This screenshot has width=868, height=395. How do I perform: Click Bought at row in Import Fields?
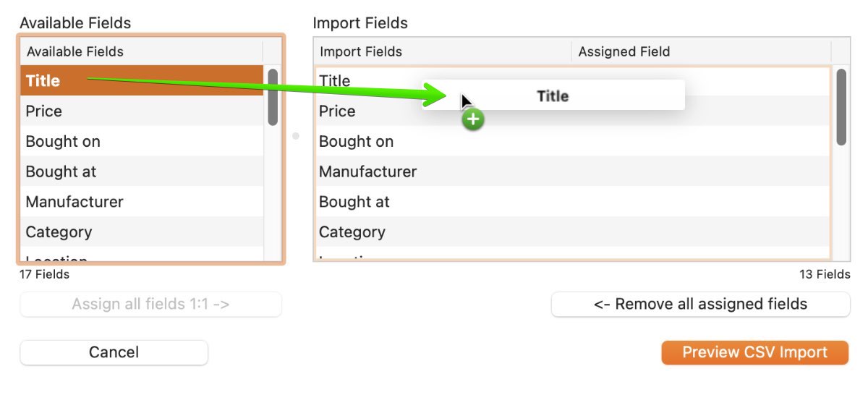[572, 202]
